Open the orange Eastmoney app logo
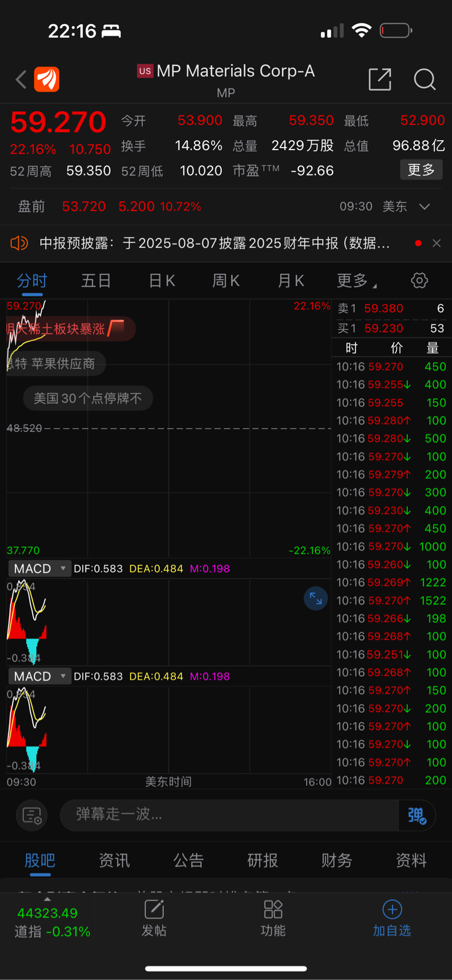Screen dimensions: 452x980 click(46, 79)
